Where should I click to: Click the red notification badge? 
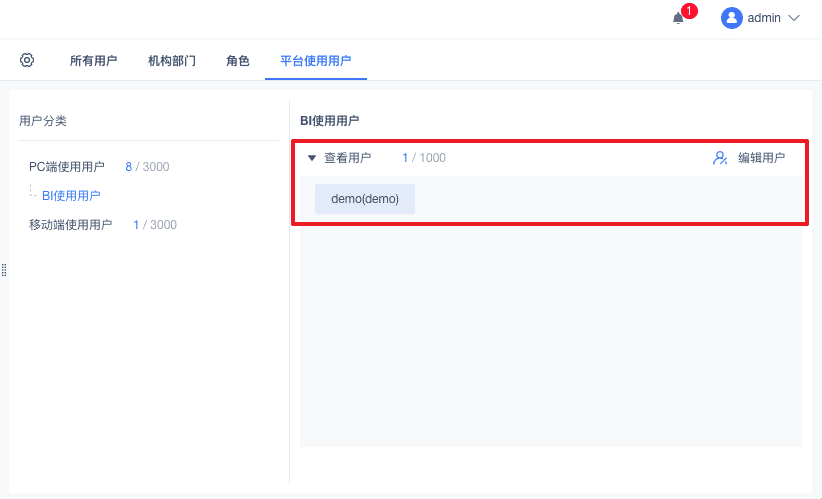pos(689,12)
